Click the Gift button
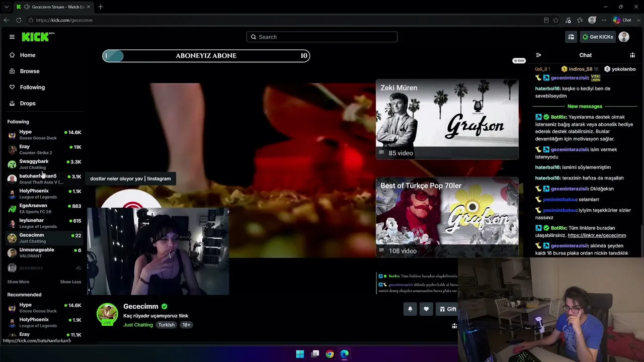The height and width of the screenshot is (362, 644). pos(447,309)
